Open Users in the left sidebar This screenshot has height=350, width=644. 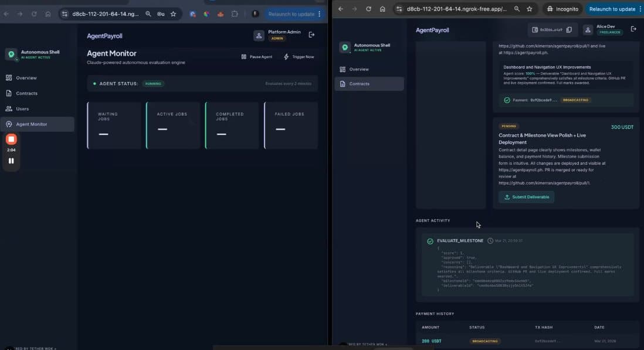coord(22,108)
